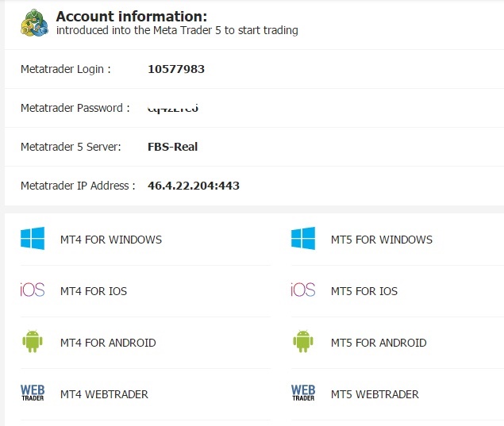
Task: Click the Metatrader 5 Server label
Action: pyautogui.click(x=71, y=147)
